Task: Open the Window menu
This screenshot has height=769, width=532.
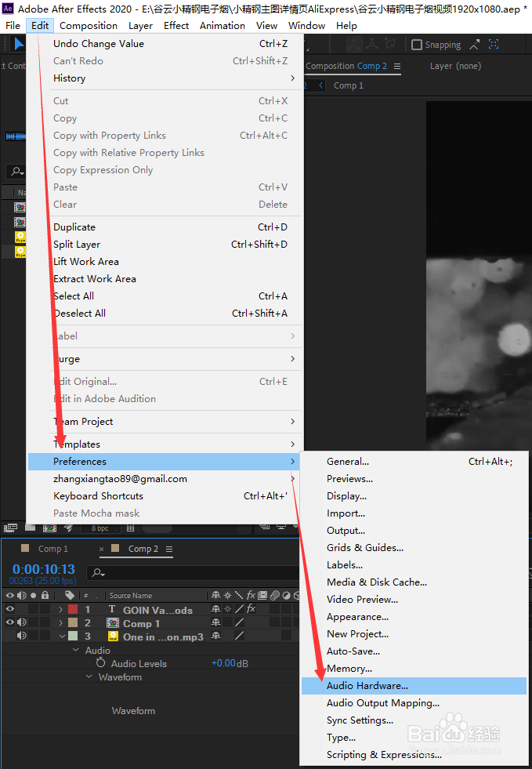Action: pos(306,26)
